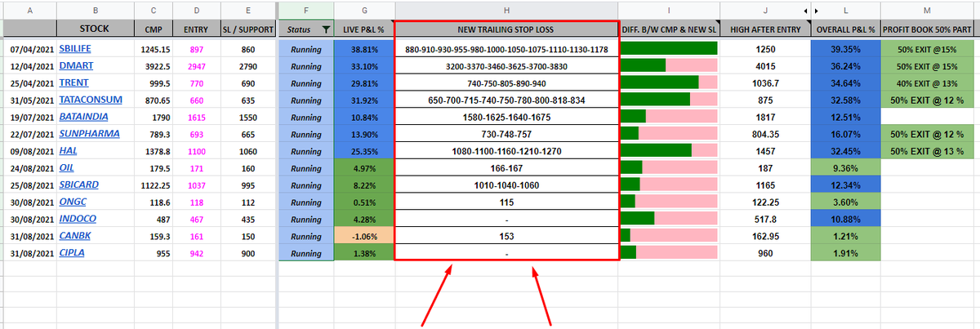Select the -1.06% live P&L cell
Screen dimensions: 980x329
(x=364, y=235)
